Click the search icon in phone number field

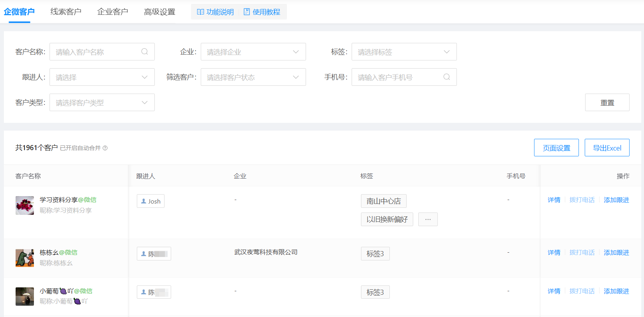click(447, 77)
